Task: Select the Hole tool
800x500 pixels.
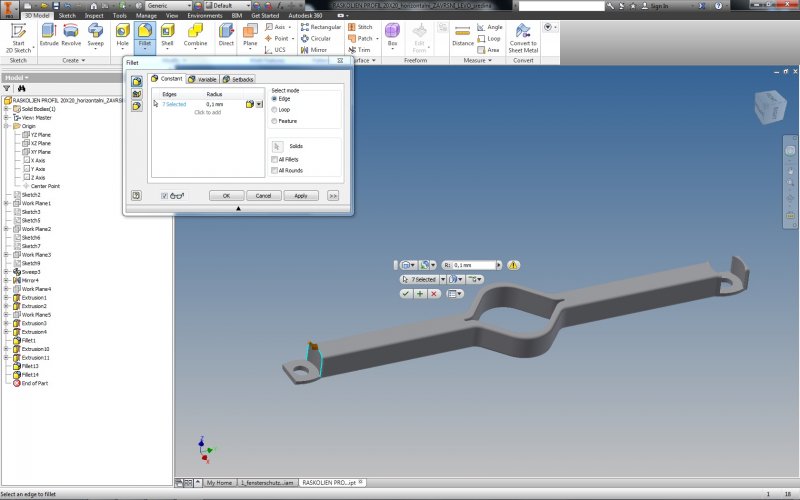Action: tap(122, 35)
